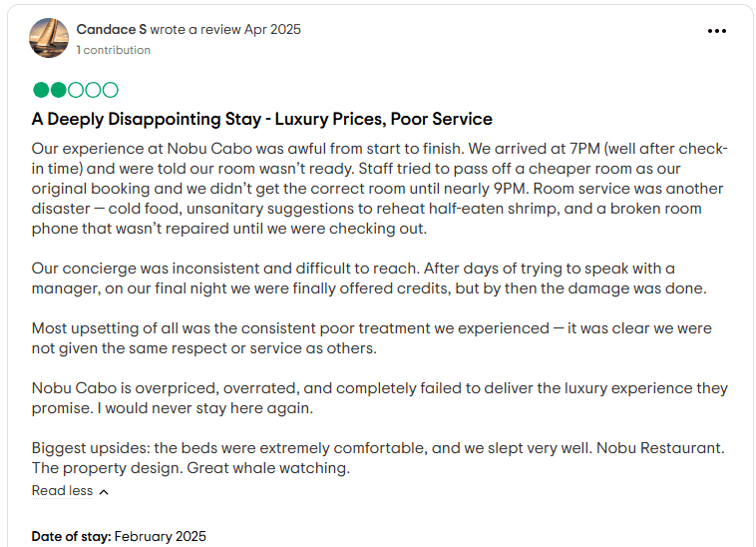This screenshot has height=547, width=756.
Task: Open the Candace S profile name link
Action: click(111, 30)
